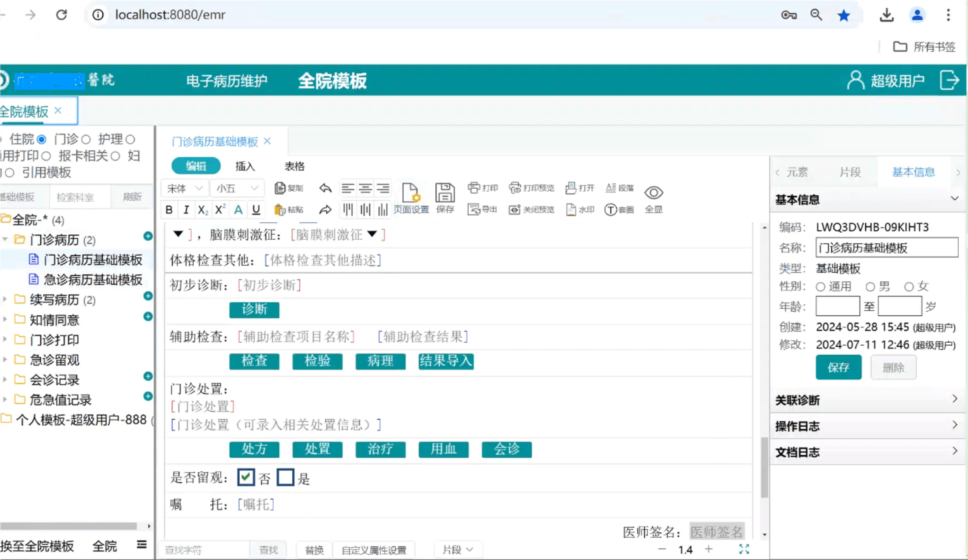Close the print preview (关闭预览)
Viewport: 968px width, 560px height.
click(x=531, y=209)
